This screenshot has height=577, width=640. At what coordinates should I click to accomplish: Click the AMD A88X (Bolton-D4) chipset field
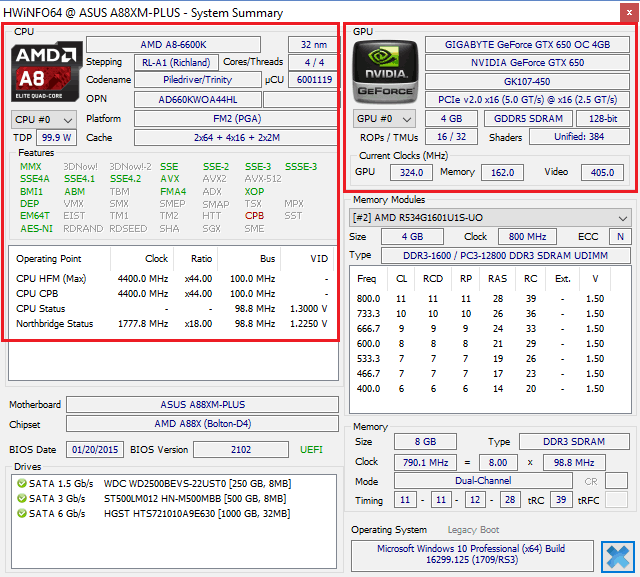(202, 424)
